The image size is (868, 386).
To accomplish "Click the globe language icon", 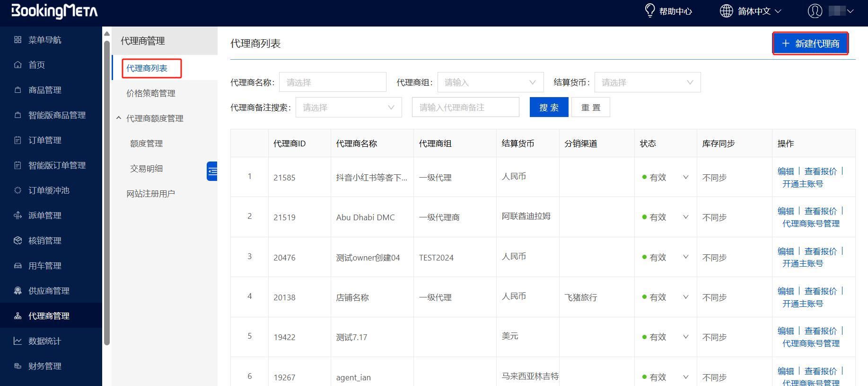I will 726,11.
